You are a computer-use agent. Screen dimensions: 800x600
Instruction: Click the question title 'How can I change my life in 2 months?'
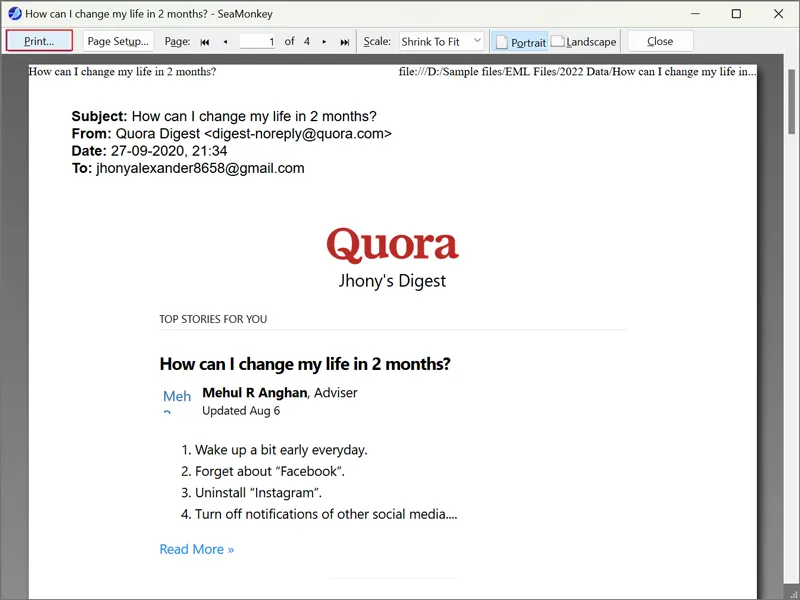coord(305,364)
